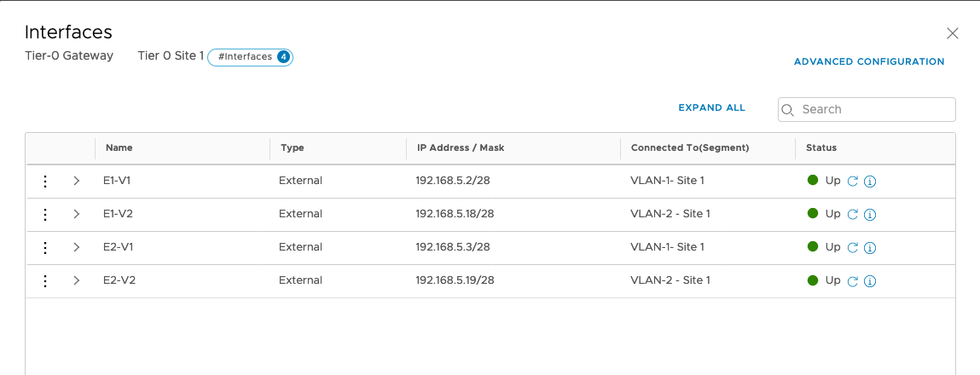Viewport: 980px width, 375px height.
Task: Refresh status of E1-V1 interface
Action: click(x=852, y=182)
